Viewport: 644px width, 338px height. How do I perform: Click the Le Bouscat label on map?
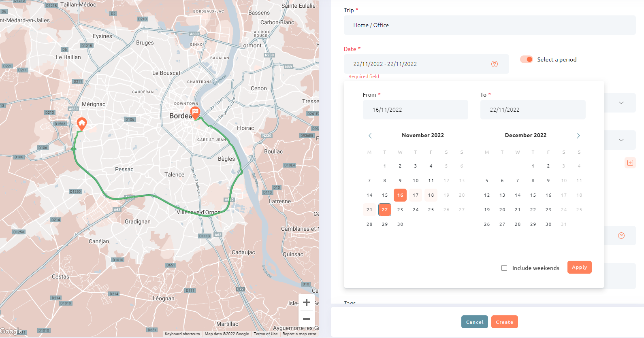pos(166,73)
